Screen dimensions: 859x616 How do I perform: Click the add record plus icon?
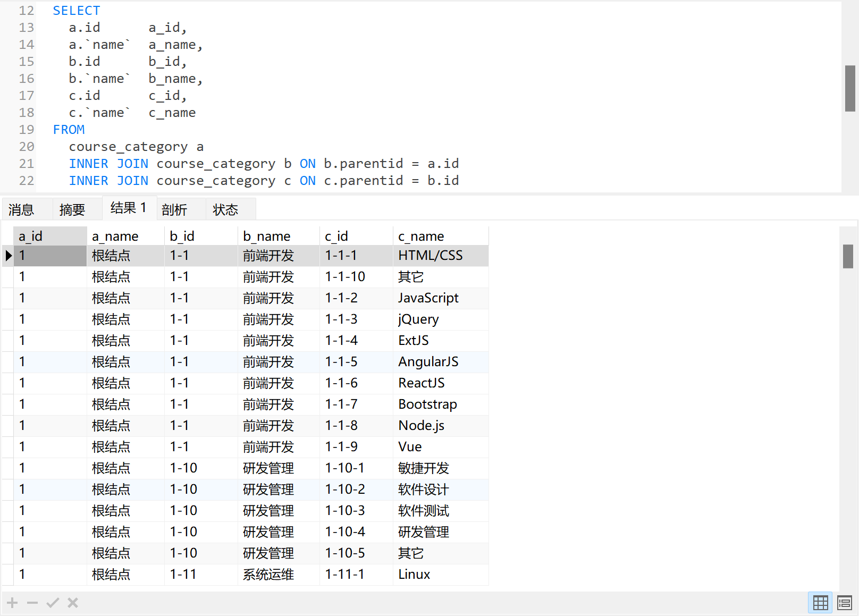click(x=13, y=603)
